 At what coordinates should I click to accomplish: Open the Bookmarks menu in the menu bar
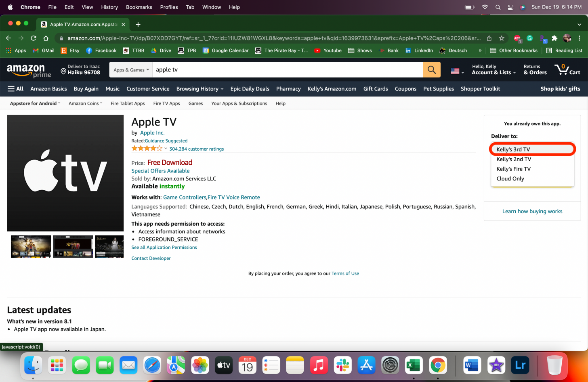click(139, 7)
